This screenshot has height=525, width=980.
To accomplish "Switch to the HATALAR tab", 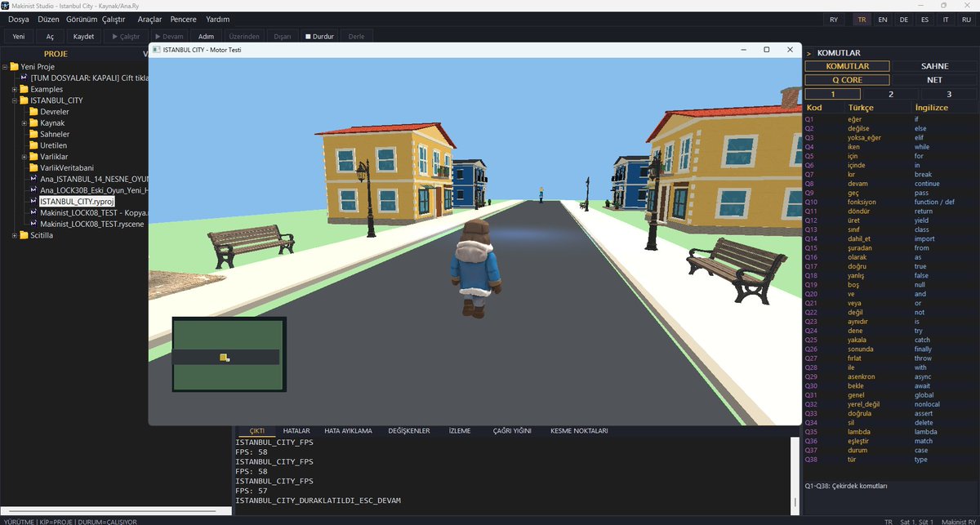I will (296, 430).
